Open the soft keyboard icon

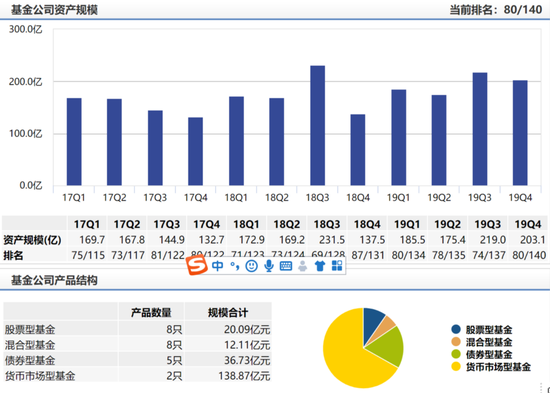point(286,266)
